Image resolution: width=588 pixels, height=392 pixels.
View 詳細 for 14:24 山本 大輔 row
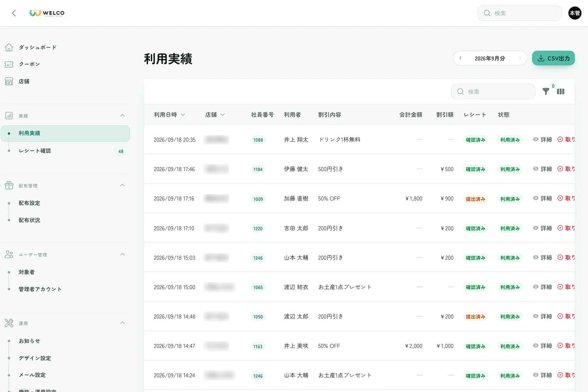pyautogui.click(x=542, y=375)
